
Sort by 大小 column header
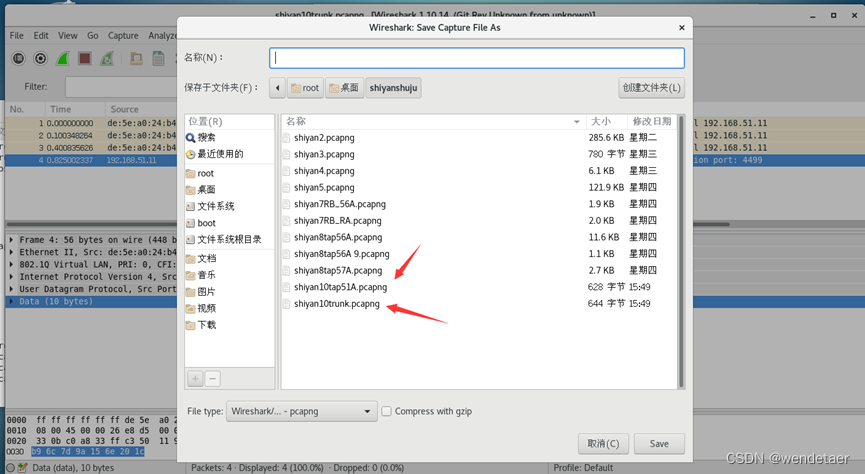pos(606,121)
